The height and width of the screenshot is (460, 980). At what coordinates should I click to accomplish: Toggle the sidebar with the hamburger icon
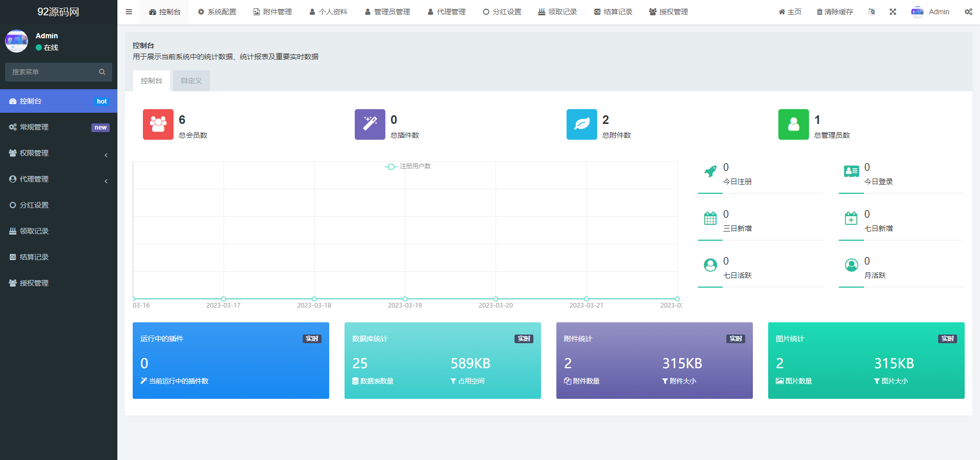coord(129,12)
